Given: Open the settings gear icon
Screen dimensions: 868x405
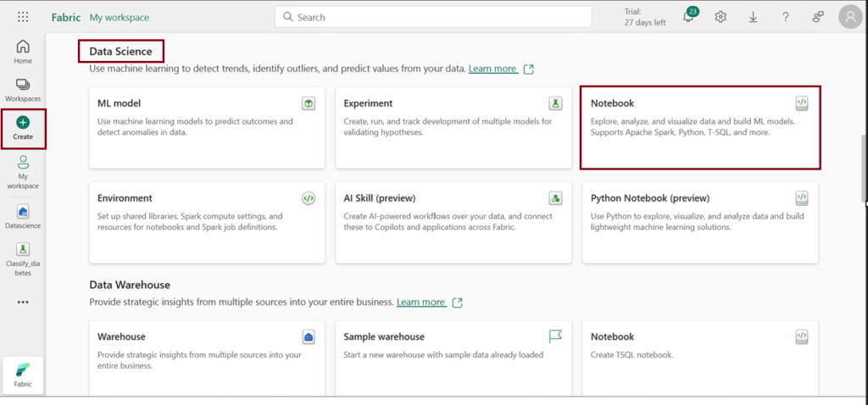Looking at the screenshot, I should pos(721,17).
